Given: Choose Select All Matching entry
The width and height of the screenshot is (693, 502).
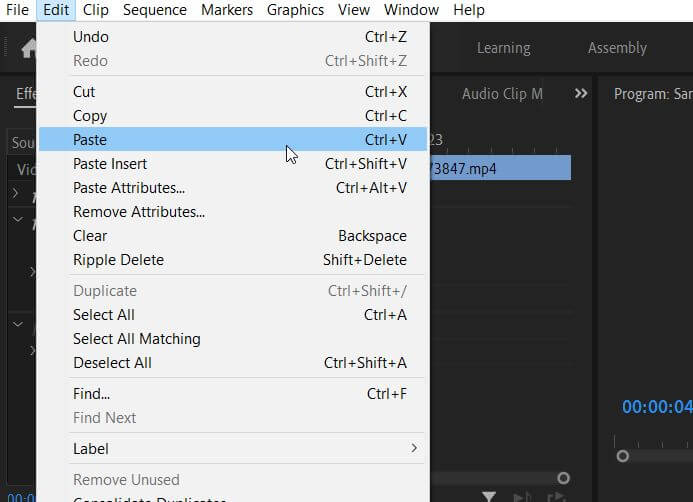Looking at the screenshot, I should [137, 339].
